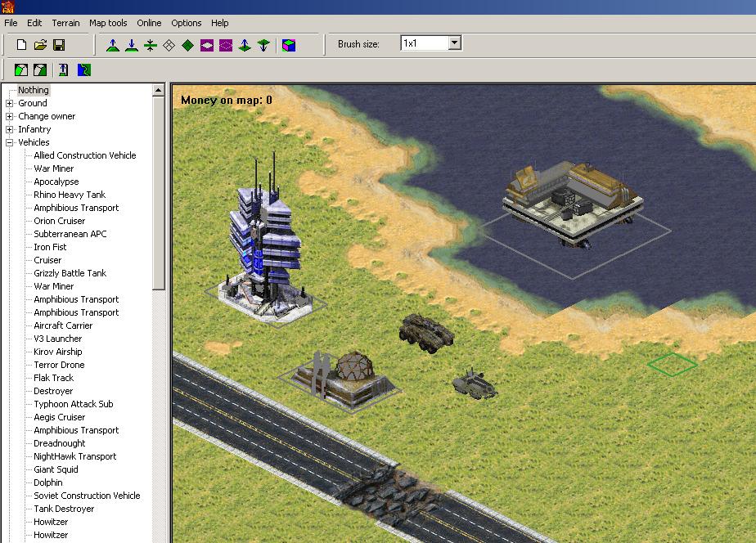Open the Brush size dropdown
Screen dimensions: 756x543
(x=454, y=43)
